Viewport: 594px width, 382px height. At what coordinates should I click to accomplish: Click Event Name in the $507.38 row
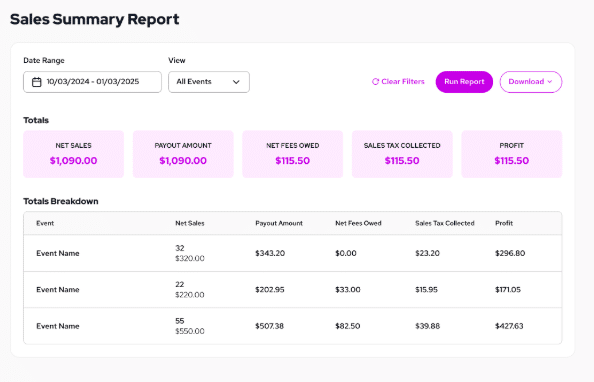click(58, 326)
